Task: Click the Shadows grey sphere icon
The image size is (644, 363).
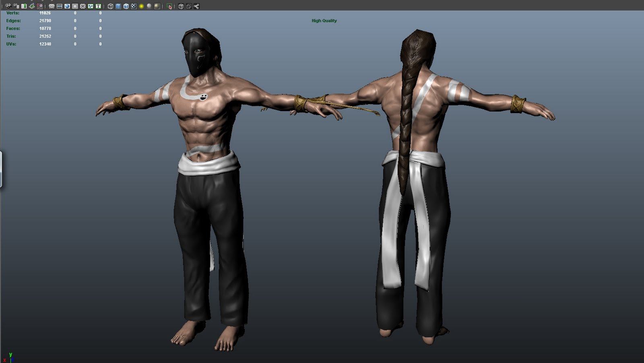Action: [x=149, y=6]
